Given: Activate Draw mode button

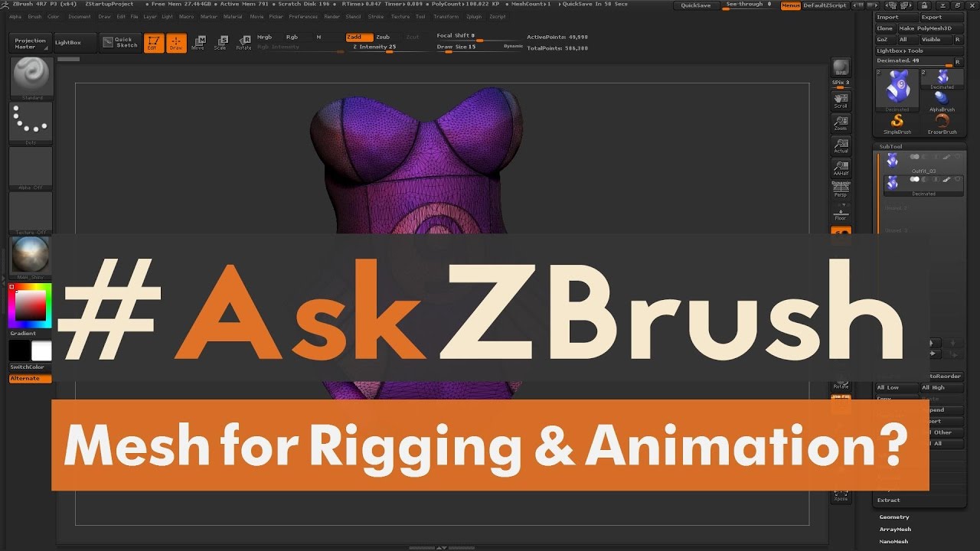Looking at the screenshot, I should click(176, 43).
